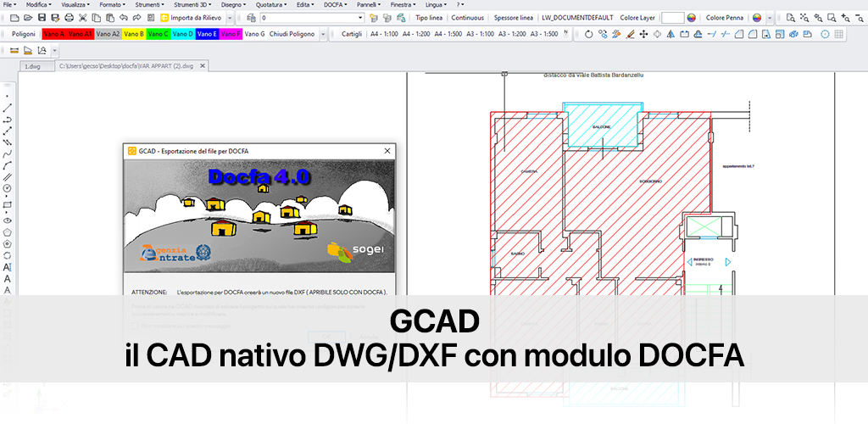The image size is (868, 424).
Task: Select the cyan Vano D polygon
Action: point(183,34)
